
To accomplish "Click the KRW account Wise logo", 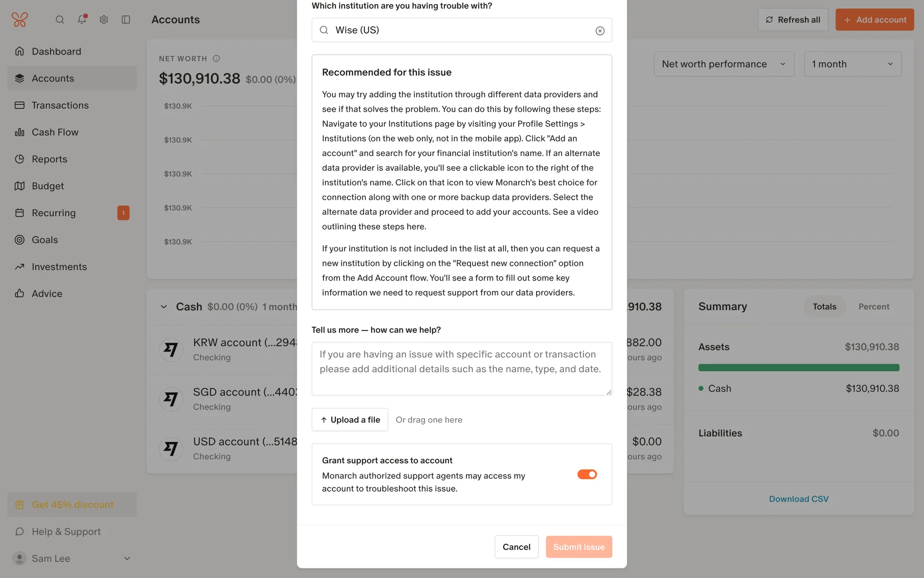I will [171, 349].
